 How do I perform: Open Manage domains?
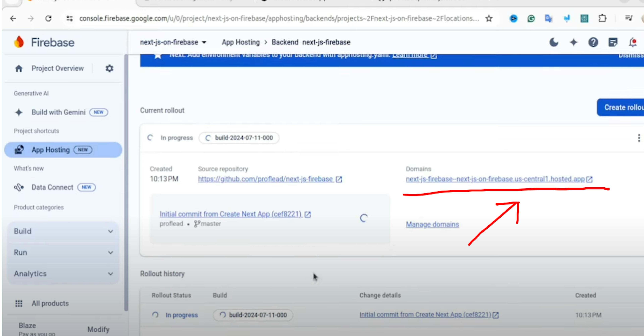click(x=432, y=224)
